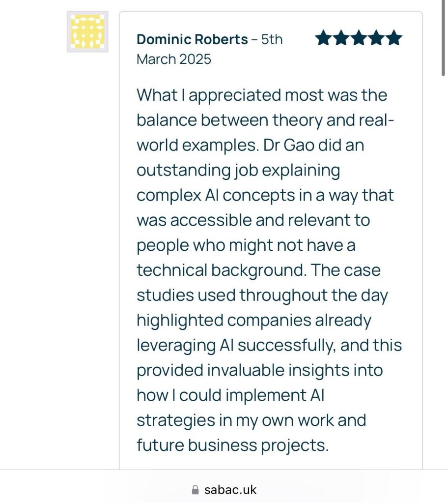Click the page scrollbar thumb
This screenshot has width=448, height=503.
click(444, 37)
